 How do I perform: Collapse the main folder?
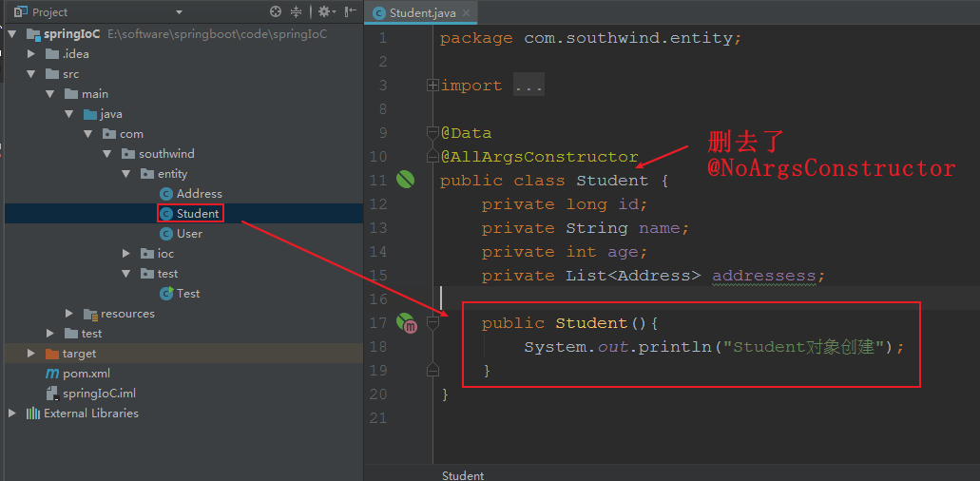(x=50, y=94)
